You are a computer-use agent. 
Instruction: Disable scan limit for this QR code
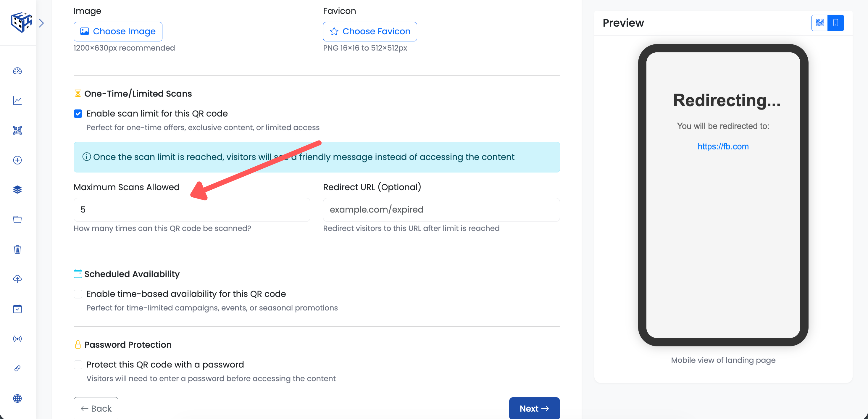(x=78, y=114)
